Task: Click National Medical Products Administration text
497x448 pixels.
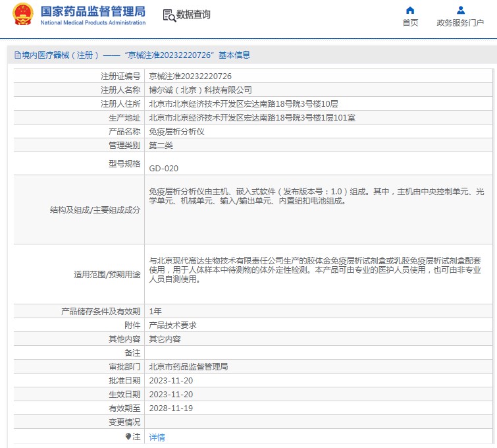Action: pos(93,23)
